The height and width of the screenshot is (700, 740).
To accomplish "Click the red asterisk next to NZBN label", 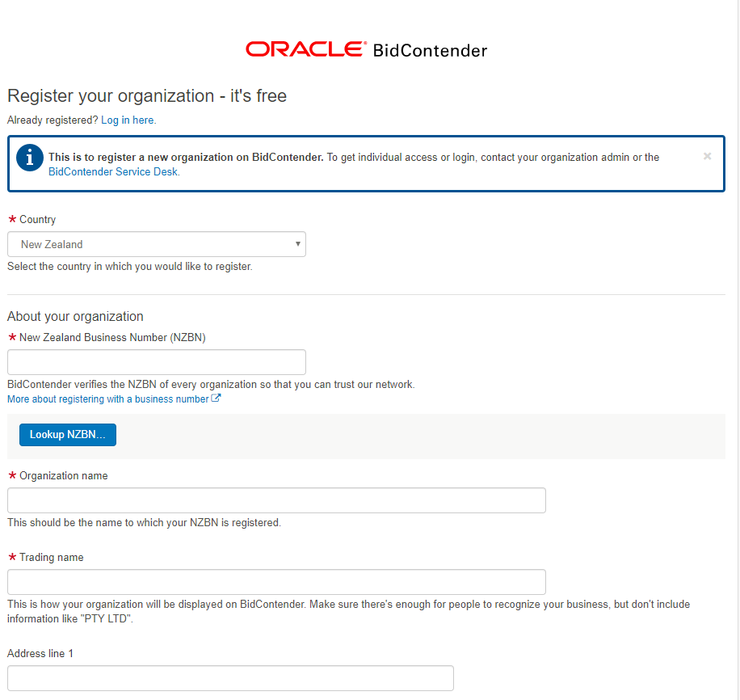I will [11, 337].
